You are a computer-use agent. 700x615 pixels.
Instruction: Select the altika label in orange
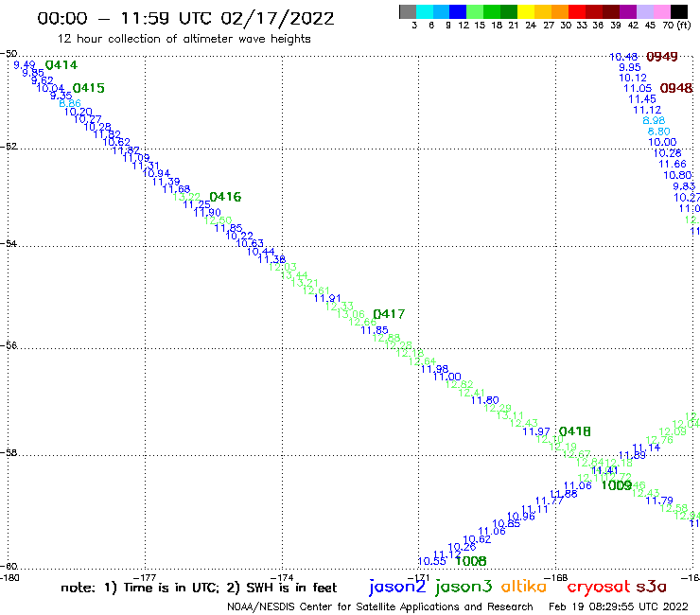coord(524,587)
